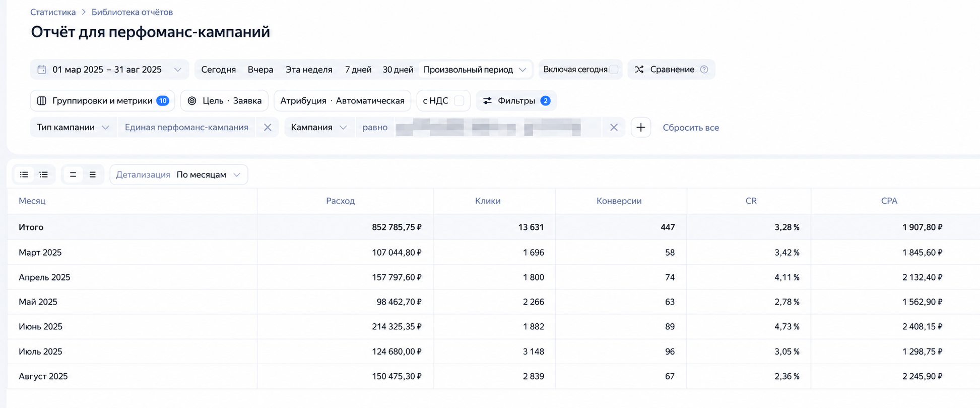Open the Фильтры panel
980x408 pixels.
tap(516, 101)
